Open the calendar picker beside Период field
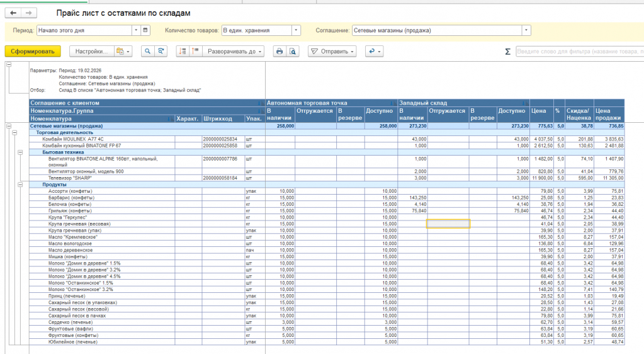The image size is (644, 354). [145, 30]
